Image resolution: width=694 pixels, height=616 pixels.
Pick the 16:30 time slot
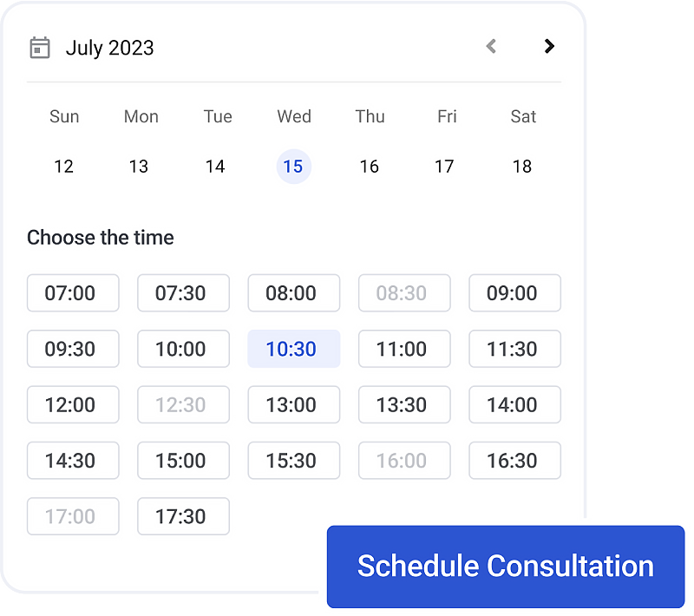(514, 461)
